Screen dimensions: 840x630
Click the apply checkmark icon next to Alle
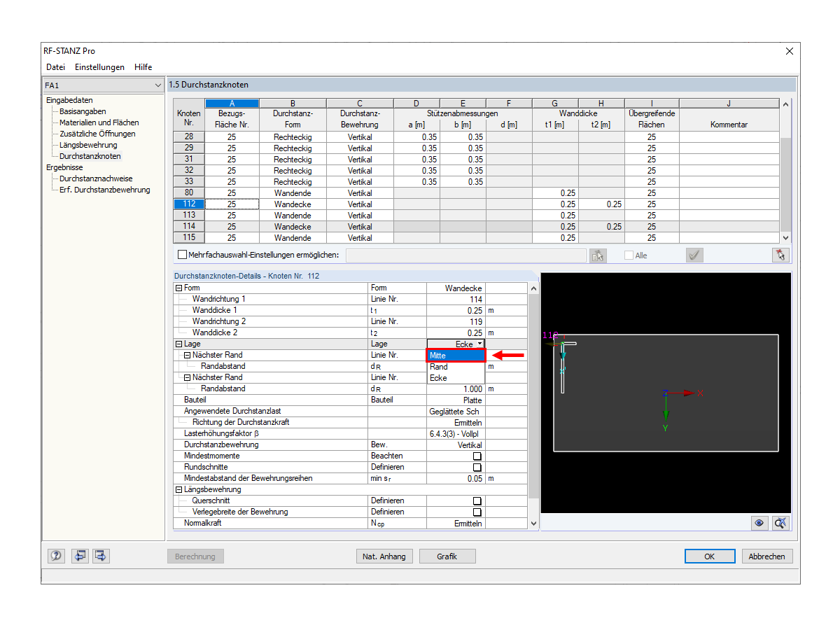(x=694, y=255)
